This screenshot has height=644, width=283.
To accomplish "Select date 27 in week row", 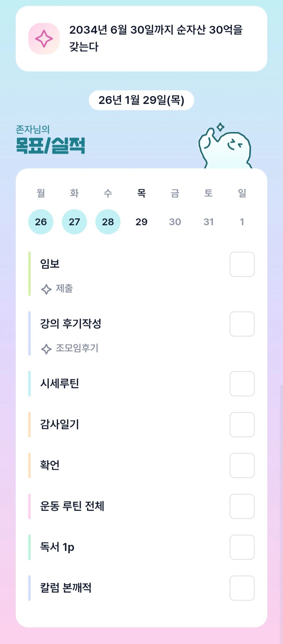I will point(74,222).
